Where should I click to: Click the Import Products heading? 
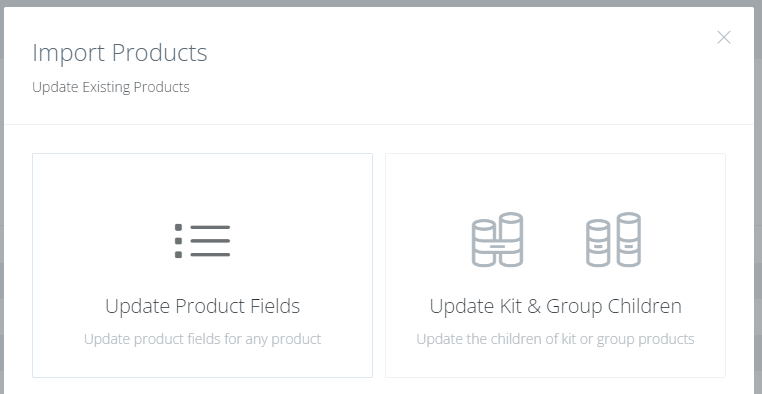click(x=120, y=53)
